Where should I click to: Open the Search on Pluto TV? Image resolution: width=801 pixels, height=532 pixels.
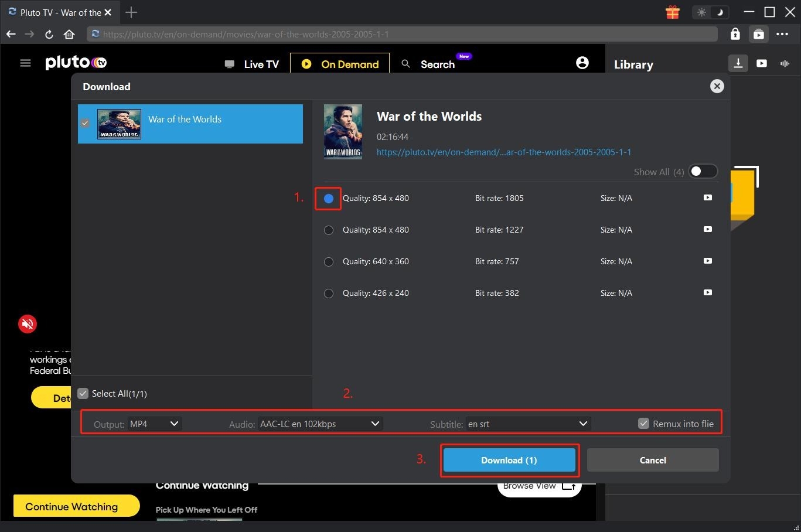436,64
